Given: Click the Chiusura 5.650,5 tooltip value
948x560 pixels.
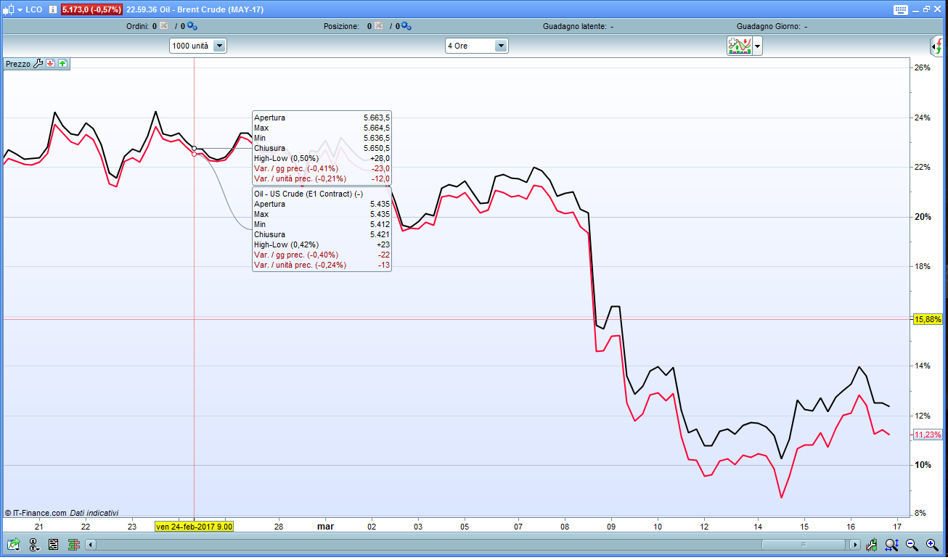Looking at the screenshot, I should (377, 148).
